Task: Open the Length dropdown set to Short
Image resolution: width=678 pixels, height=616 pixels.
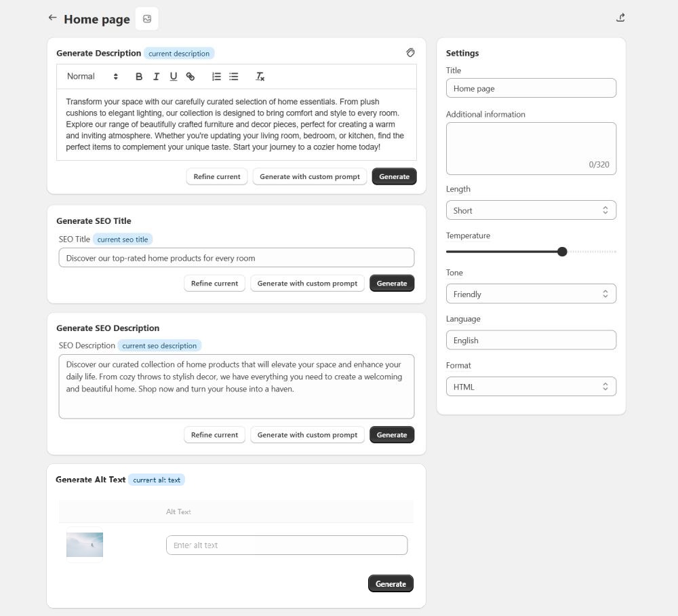Action: 531,210
